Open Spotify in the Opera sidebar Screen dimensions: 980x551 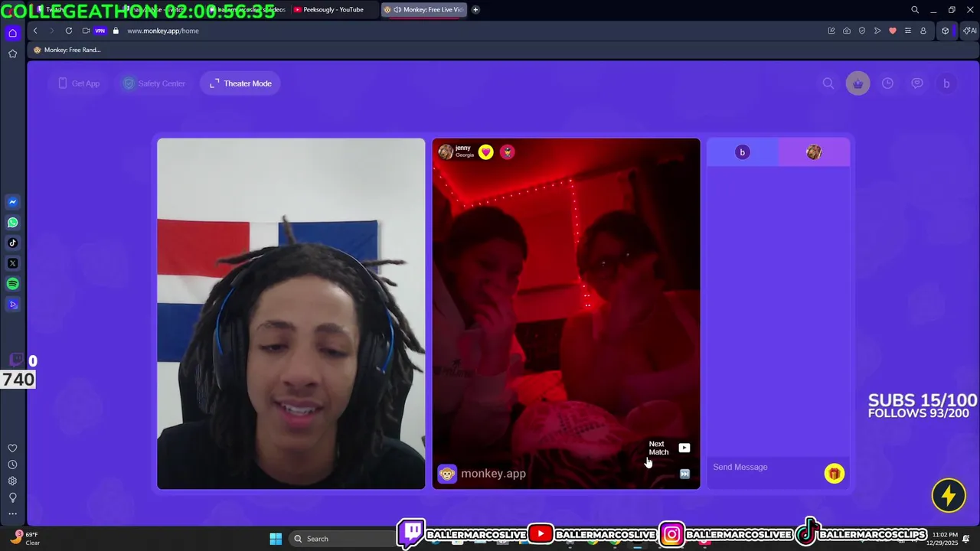12,284
